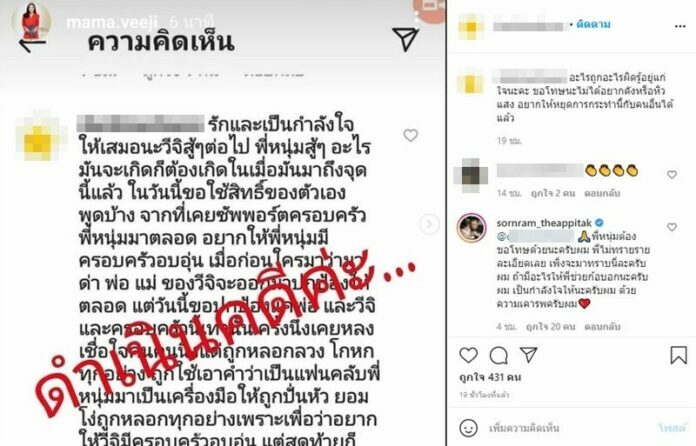Advance to next slide with chevron arrow
Screen dimensions: 696x446
point(429,224)
